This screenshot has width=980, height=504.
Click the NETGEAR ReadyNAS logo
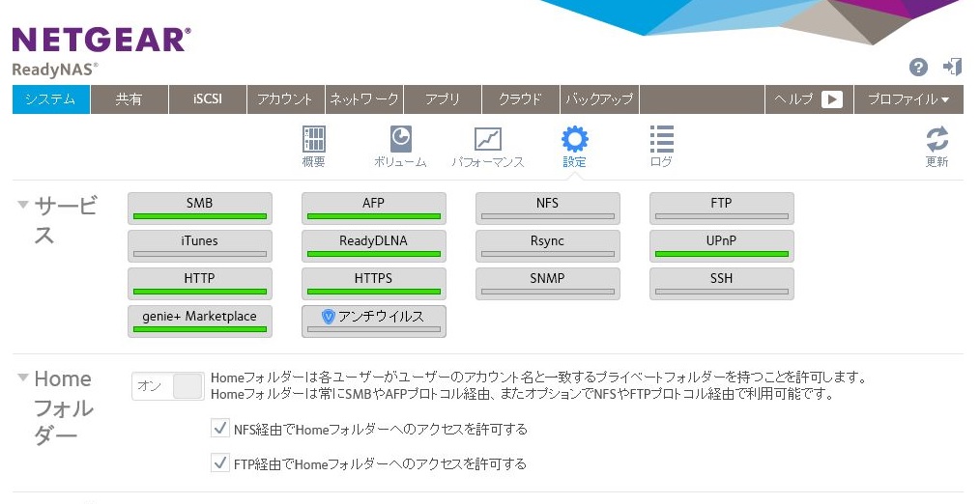click(101, 51)
